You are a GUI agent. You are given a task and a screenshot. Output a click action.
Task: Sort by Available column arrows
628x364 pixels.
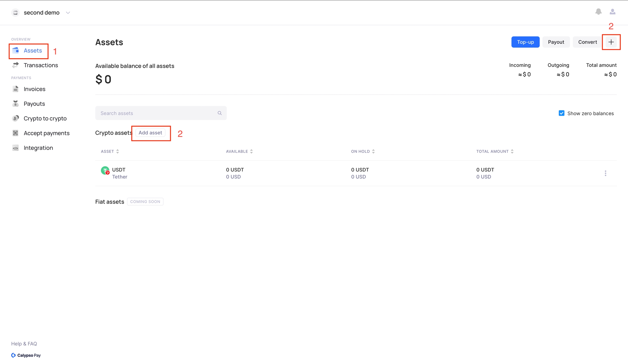pyautogui.click(x=251, y=151)
